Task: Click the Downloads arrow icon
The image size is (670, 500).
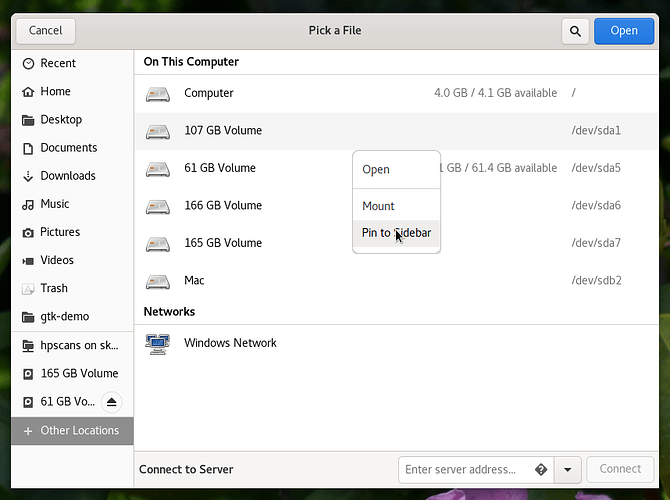Action: click(28, 176)
